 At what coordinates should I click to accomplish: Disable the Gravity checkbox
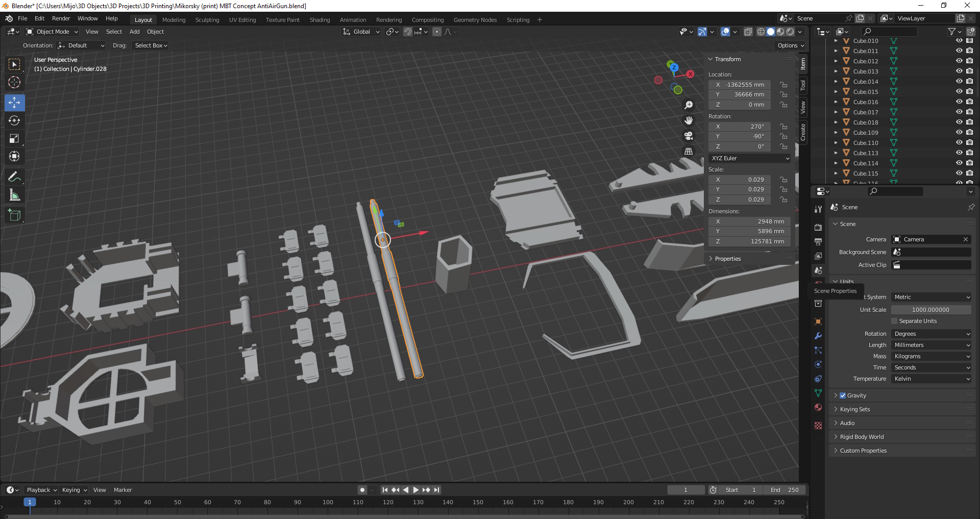843,396
